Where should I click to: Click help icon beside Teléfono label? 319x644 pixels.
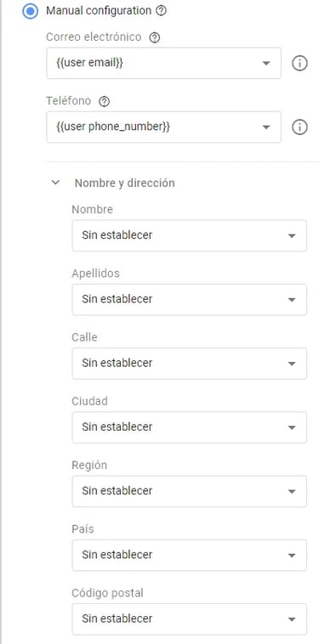click(105, 101)
